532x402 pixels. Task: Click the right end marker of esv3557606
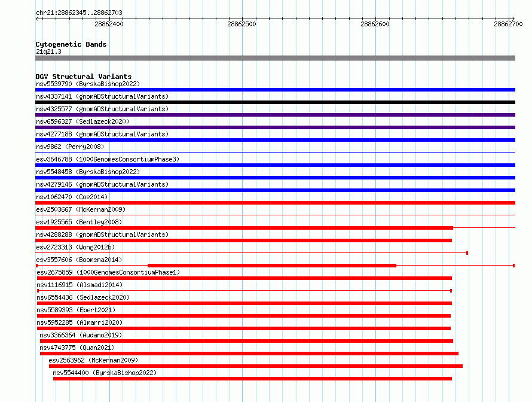point(513,266)
